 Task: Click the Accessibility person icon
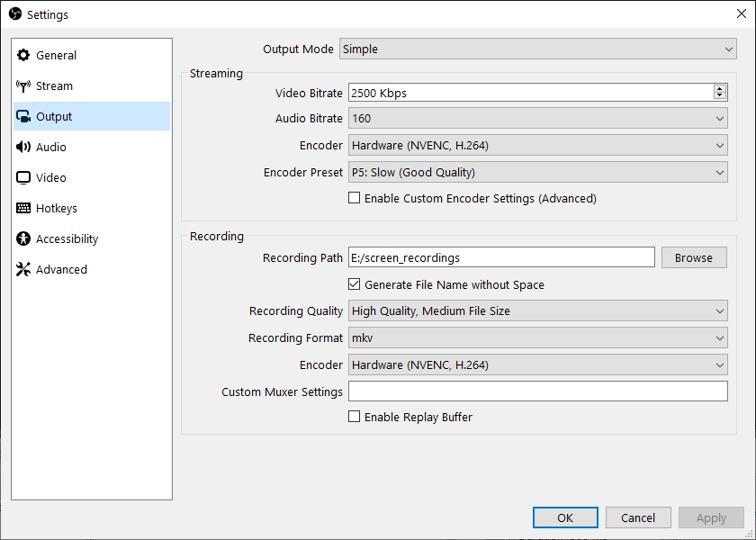click(x=23, y=238)
